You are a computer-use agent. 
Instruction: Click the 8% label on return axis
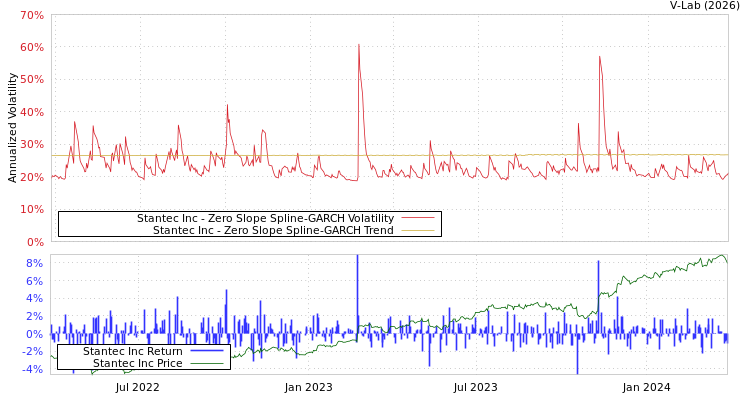pos(34,263)
